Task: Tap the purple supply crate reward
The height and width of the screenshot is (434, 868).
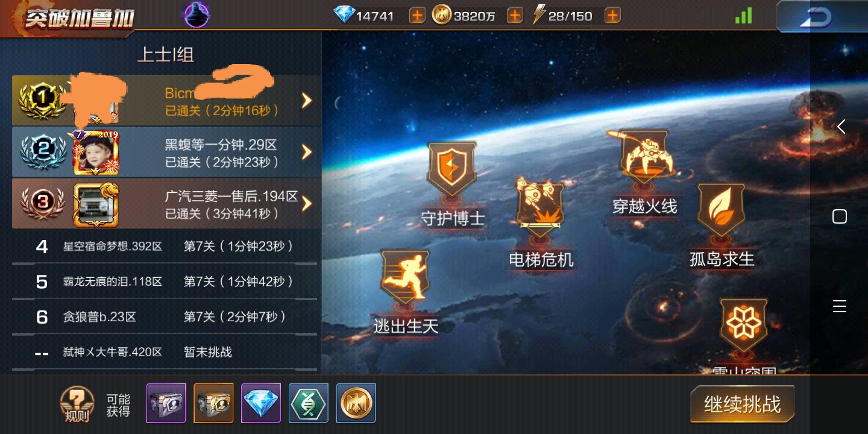Action: (166, 403)
